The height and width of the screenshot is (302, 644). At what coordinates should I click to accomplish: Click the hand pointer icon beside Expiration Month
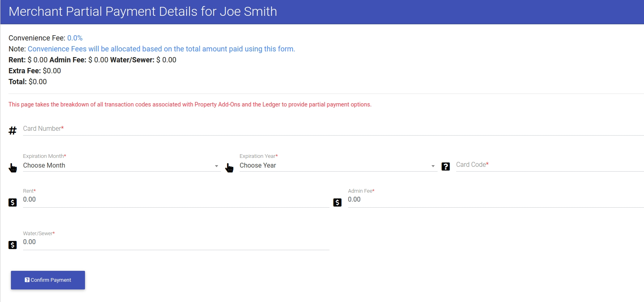tap(13, 168)
